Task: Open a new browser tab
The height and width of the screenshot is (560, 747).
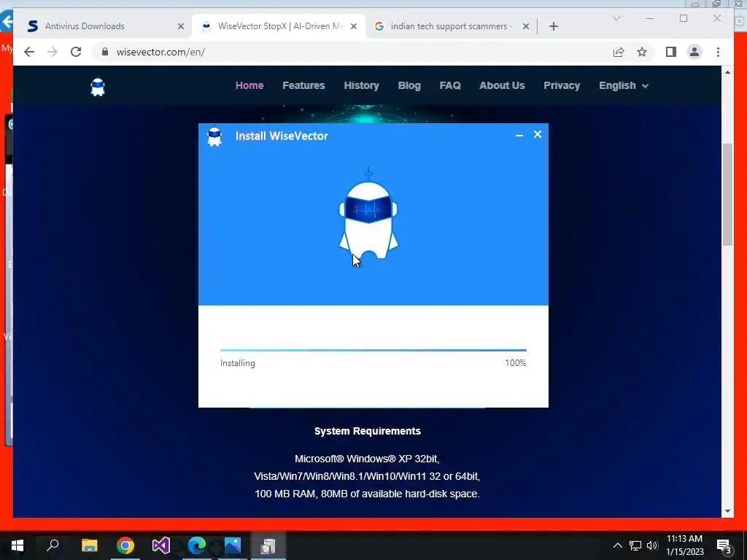Action: coord(553,26)
